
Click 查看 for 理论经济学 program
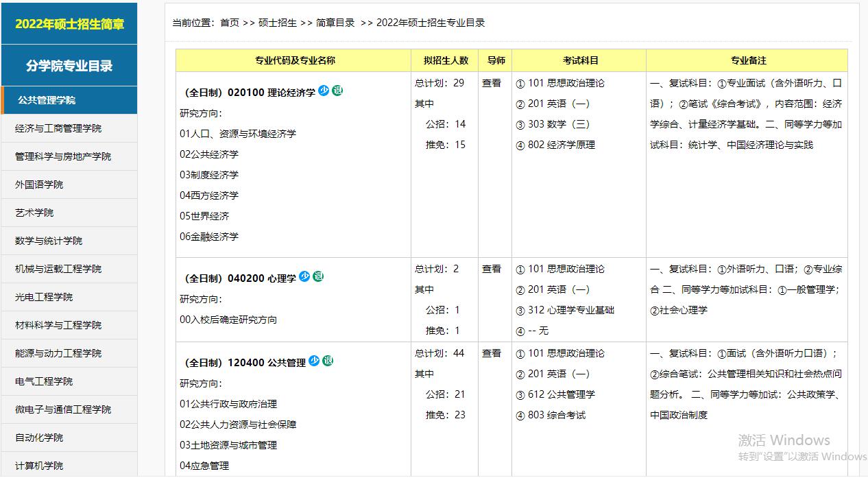pyautogui.click(x=492, y=83)
